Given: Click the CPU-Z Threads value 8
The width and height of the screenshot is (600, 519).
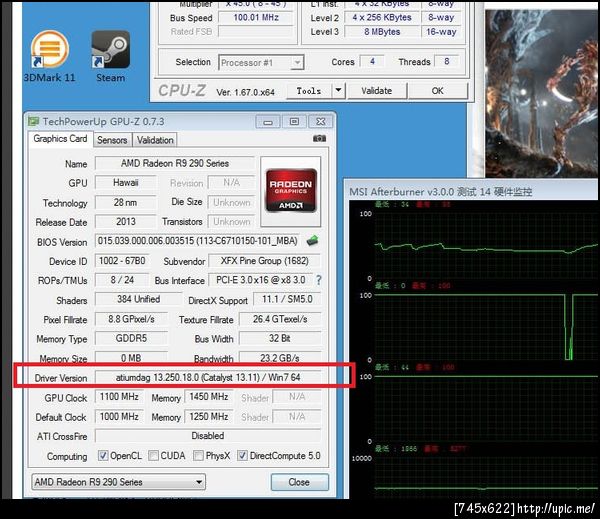Looking at the screenshot, I should pos(447,61).
